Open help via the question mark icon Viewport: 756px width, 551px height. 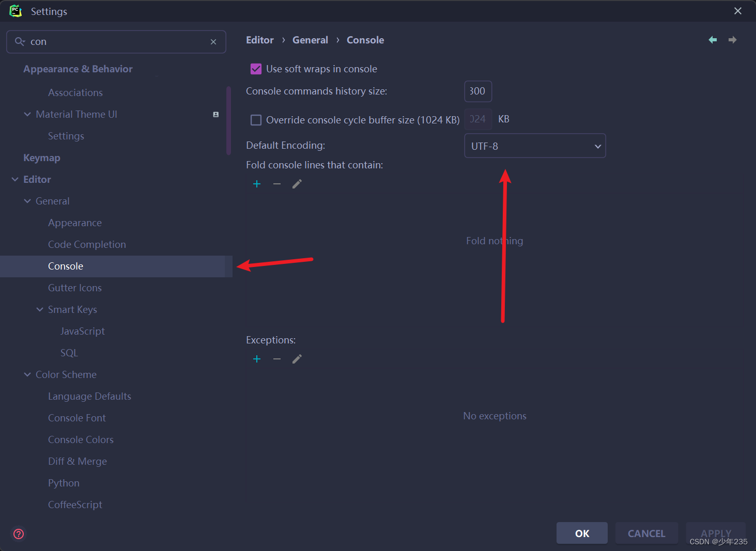tap(19, 534)
